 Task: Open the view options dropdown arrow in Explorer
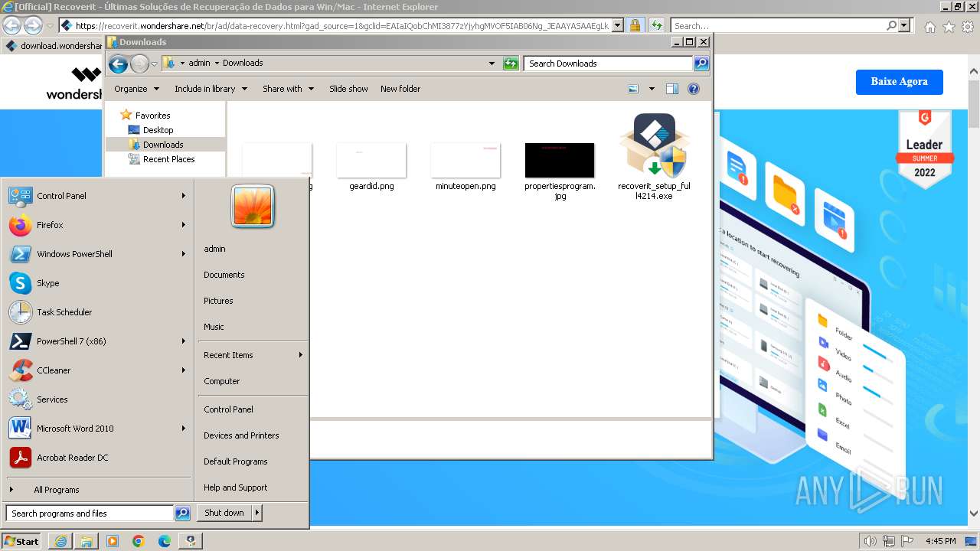[x=652, y=89]
